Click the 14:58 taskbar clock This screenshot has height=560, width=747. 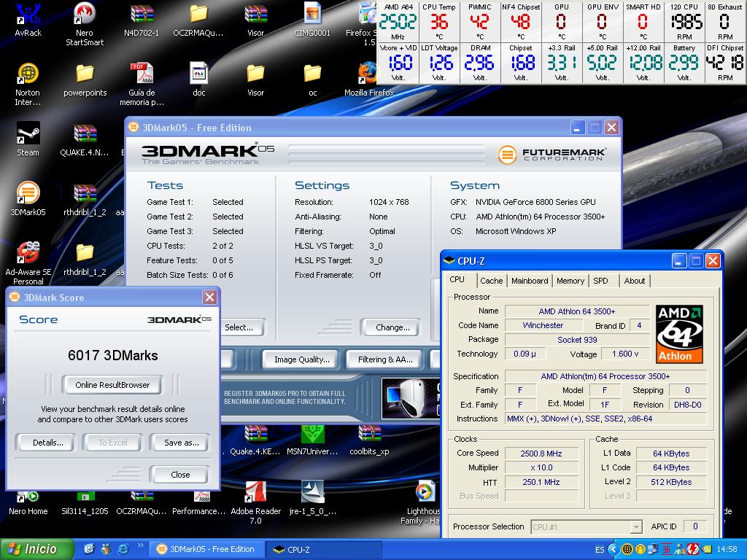[x=727, y=550]
